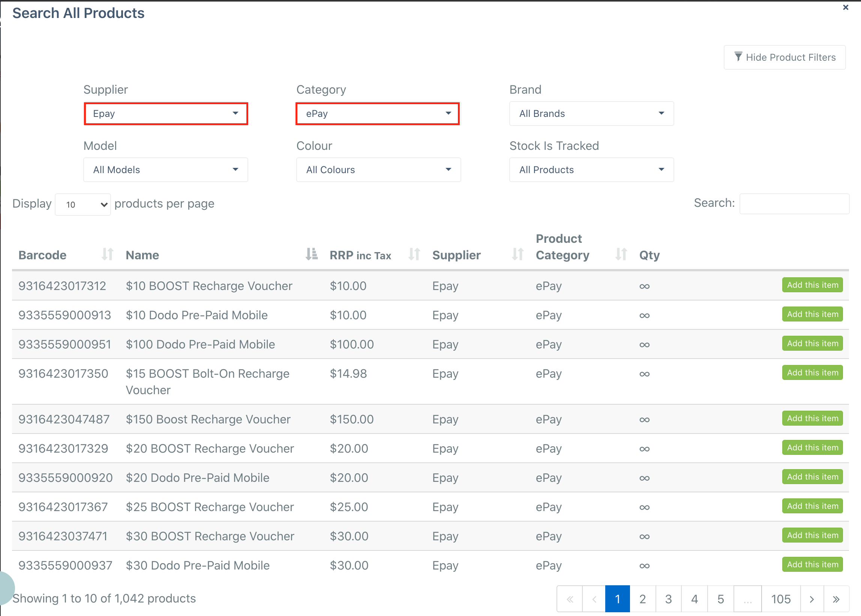Screen dimensions: 861x616
Task: Click barcode 9335559000913
Action: [65, 315]
